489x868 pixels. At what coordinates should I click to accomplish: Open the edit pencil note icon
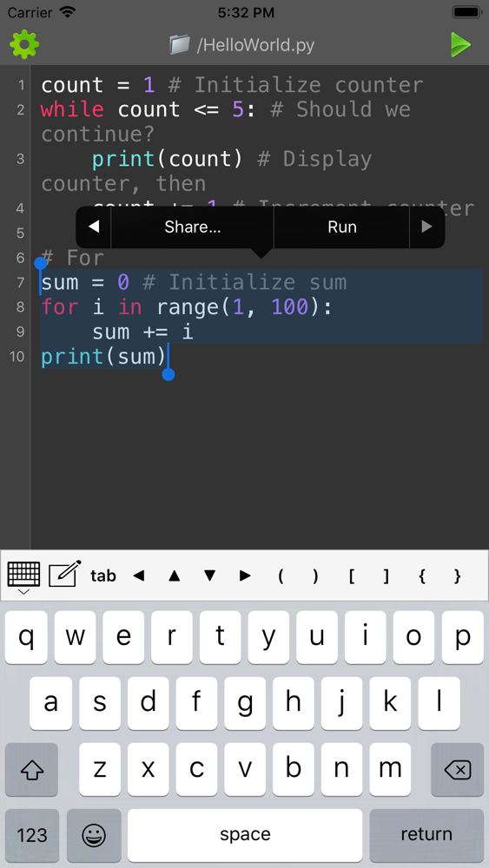tap(64, 574)
